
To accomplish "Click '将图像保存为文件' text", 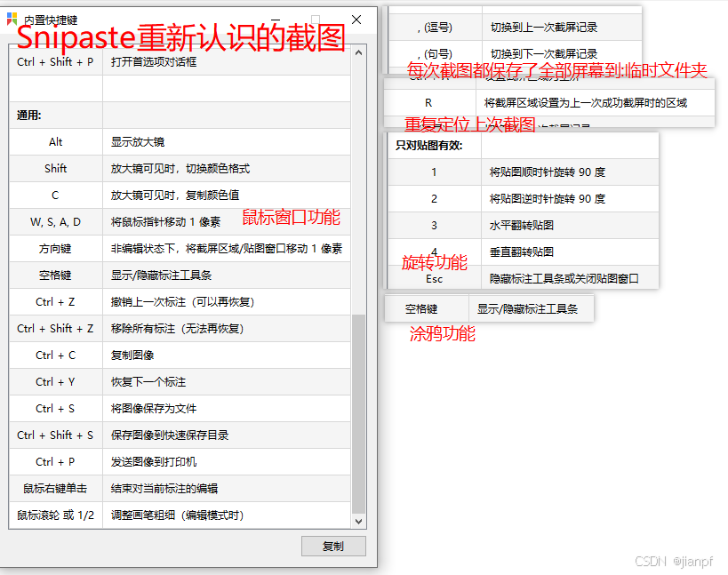I will tap(154, 409).
